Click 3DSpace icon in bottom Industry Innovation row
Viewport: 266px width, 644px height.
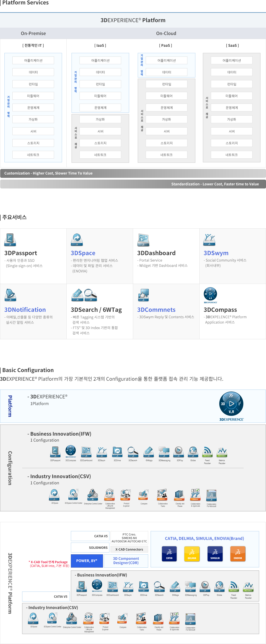(x=33, y=618)
